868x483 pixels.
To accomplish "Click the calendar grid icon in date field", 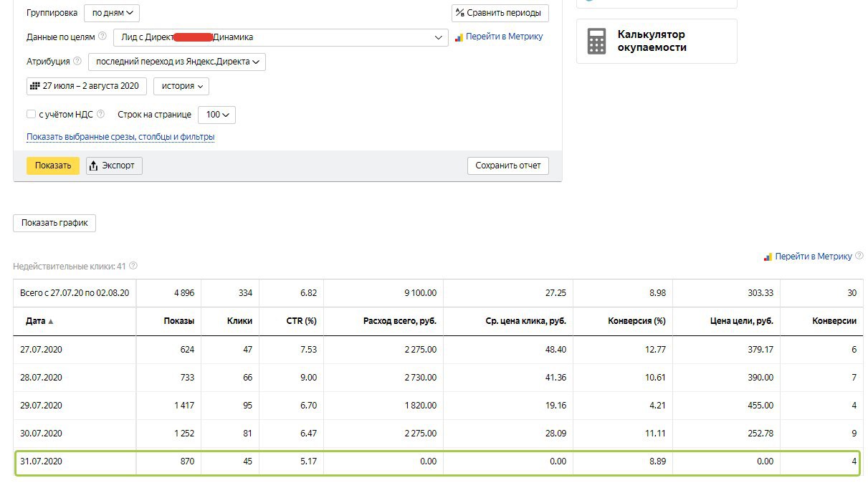I will pyautogui.click(x=35, y=86).
